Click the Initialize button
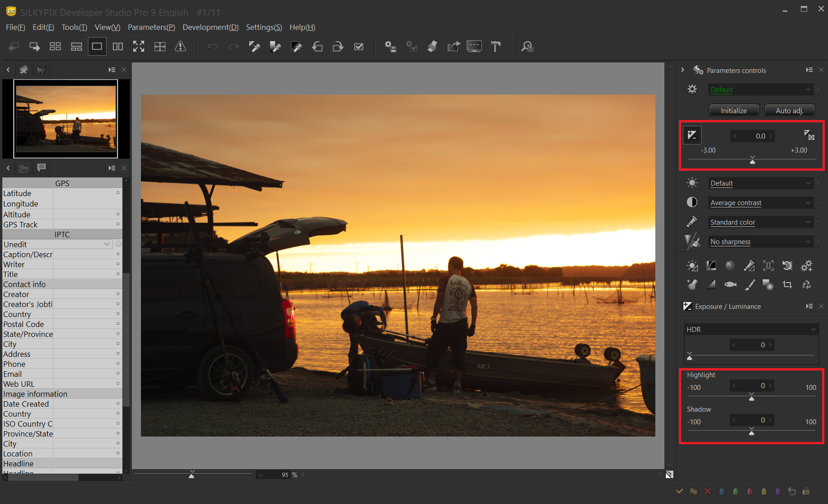Screen dimensions: 828x504 (734, 110)
